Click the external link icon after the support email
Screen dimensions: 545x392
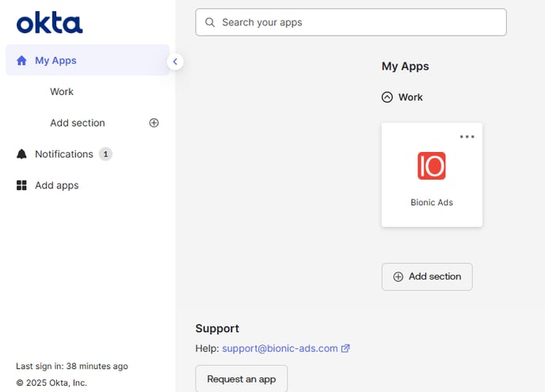[x=345, y=348]
